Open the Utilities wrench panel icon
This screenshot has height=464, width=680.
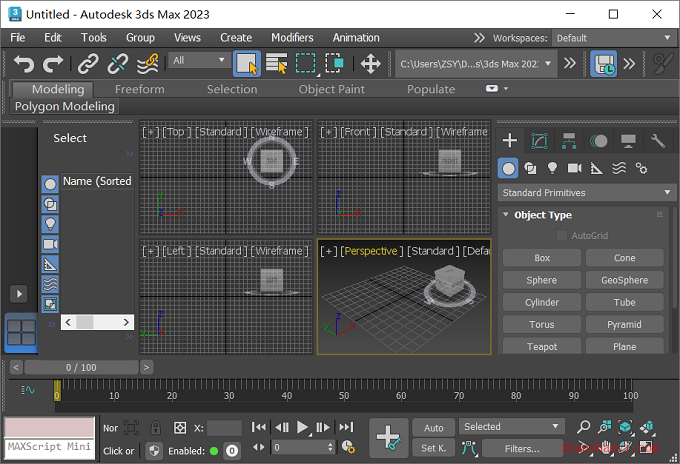(657, 141)
